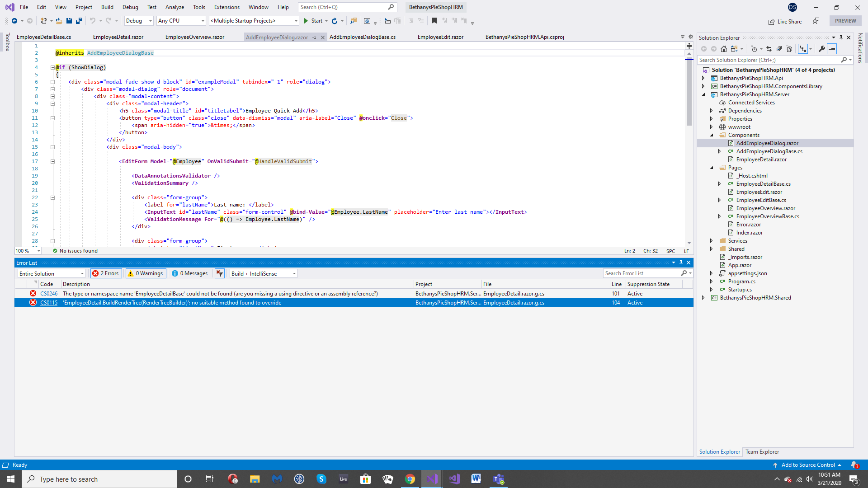Open the Debug menu
Viewport: 868px width, 488px height.
pyautogui.click(x=130, y=7)
